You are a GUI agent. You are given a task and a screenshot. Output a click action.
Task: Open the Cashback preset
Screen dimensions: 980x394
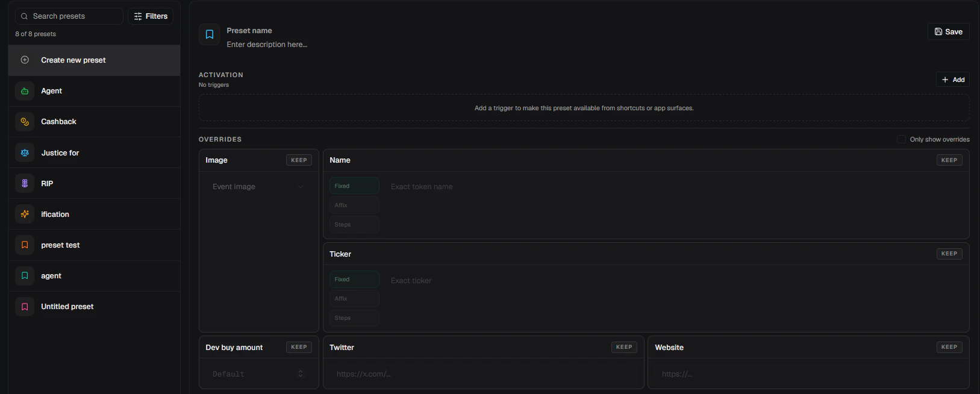95,122
